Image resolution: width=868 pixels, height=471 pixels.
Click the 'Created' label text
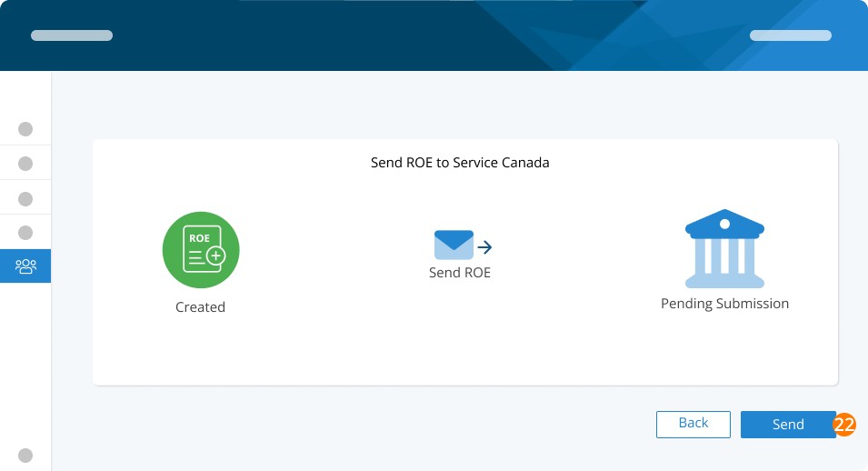point(200,307)
